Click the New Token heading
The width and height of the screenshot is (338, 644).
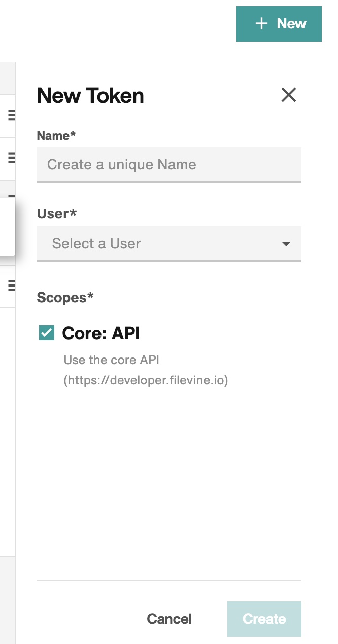pyautogui.click(x=90, y=95)
